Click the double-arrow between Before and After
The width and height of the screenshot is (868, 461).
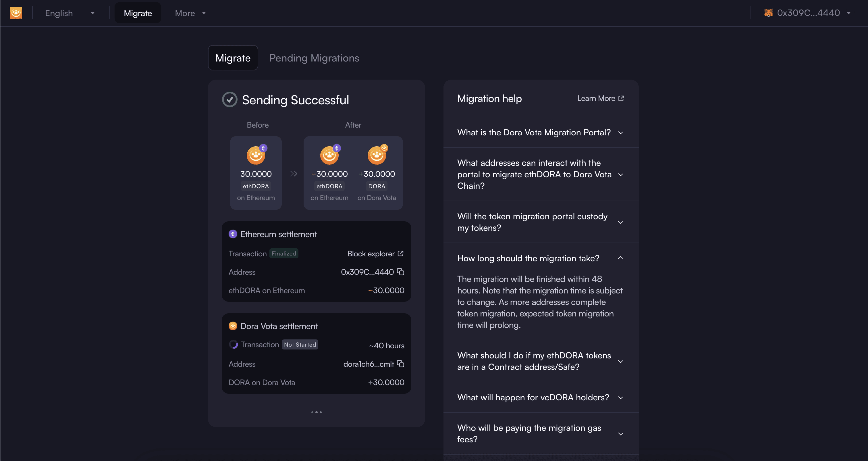point(294,173)
